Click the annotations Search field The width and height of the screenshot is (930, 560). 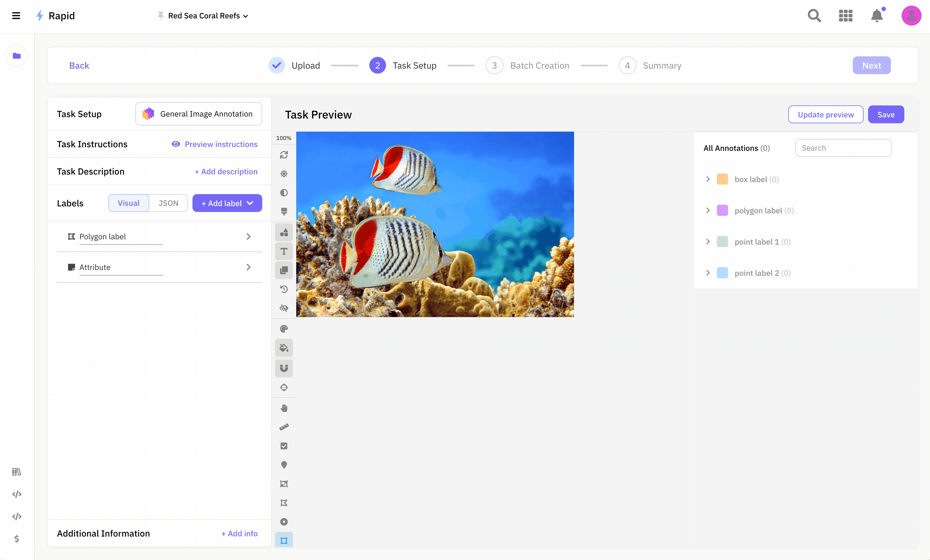click(843, 148)
